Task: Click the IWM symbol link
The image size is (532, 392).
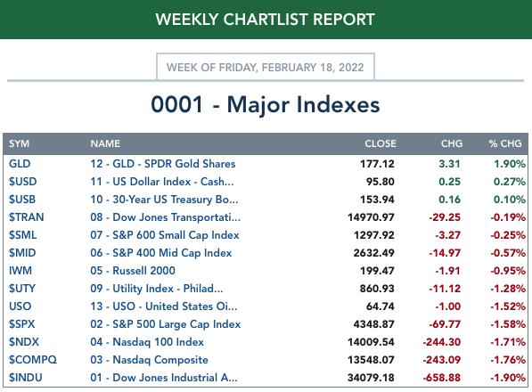Action: (20, 271)
